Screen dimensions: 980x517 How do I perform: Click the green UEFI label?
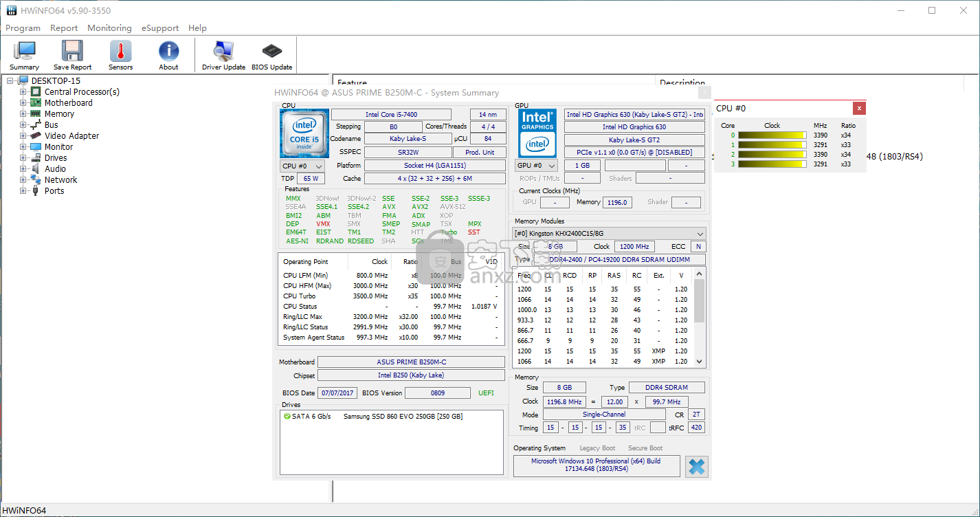[x=486, y=393]
